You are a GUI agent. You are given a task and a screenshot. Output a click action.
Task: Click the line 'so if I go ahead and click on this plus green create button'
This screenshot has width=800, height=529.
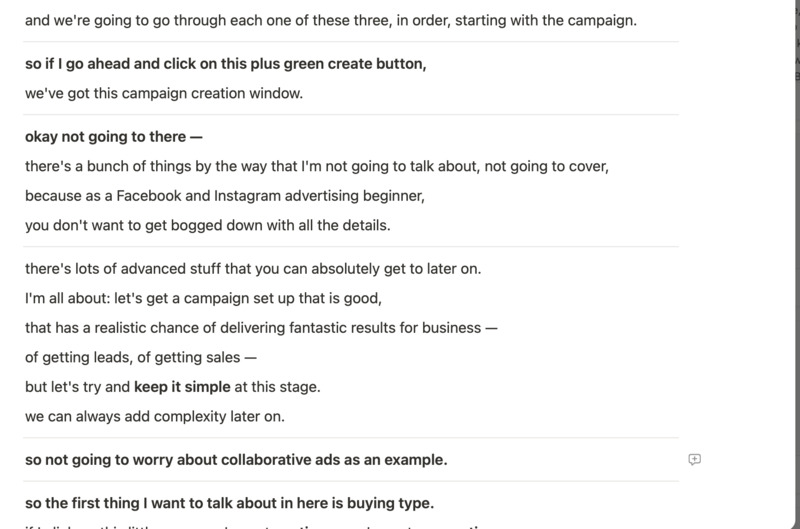[226, 64]
